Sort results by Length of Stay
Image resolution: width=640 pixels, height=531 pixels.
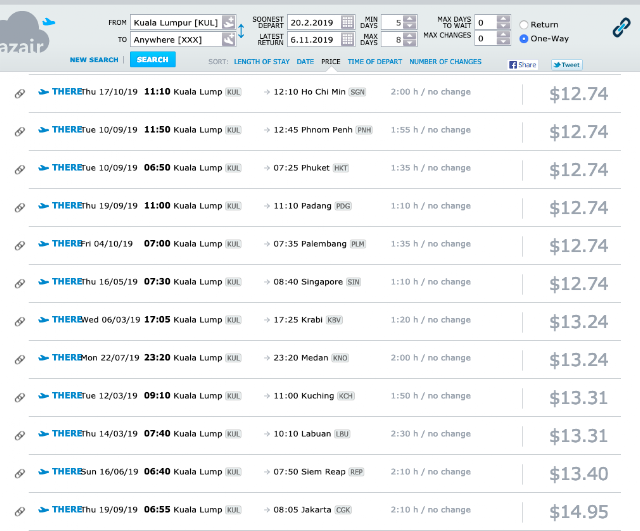tap(262, 62)
